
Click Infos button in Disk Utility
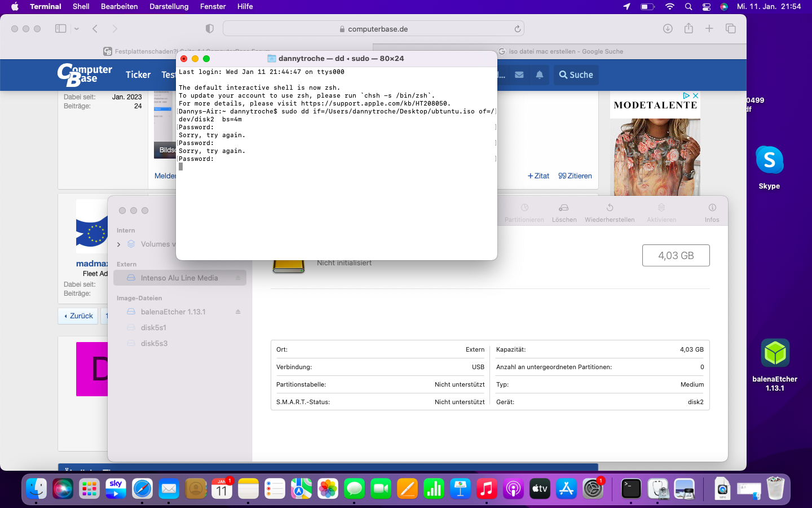coord(712,213)
